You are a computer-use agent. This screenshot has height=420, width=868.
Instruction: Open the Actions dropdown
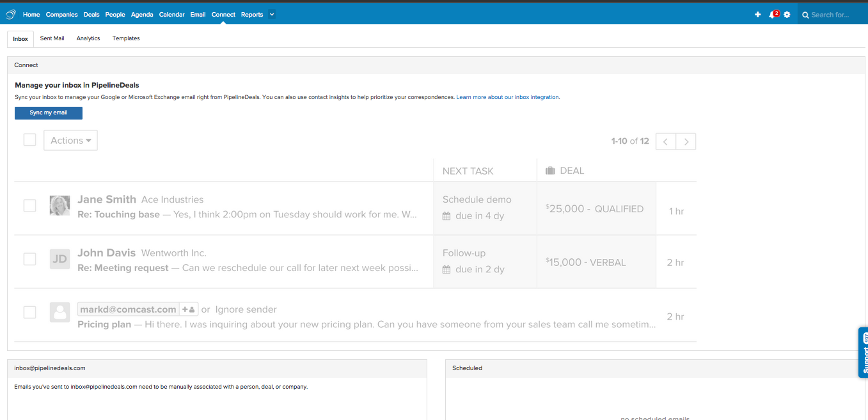click(70, 141)
